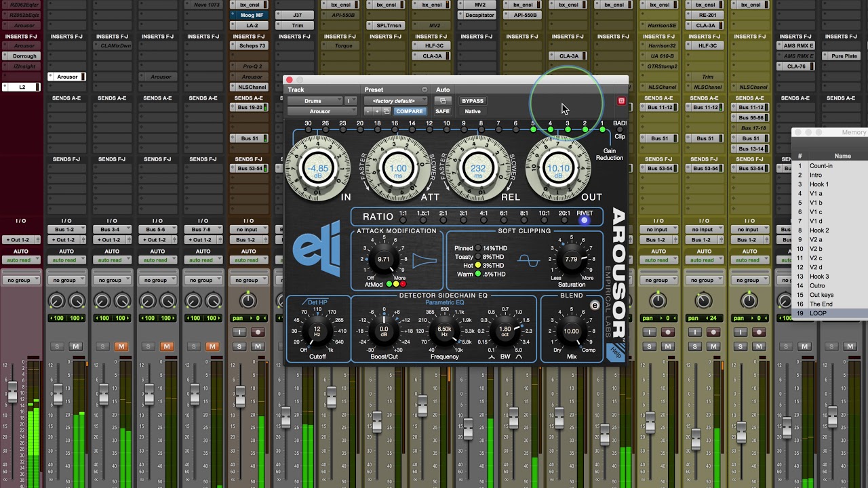
Task: Toggle the Hot 3%THD clipping LED
Action: click(477, 266)
